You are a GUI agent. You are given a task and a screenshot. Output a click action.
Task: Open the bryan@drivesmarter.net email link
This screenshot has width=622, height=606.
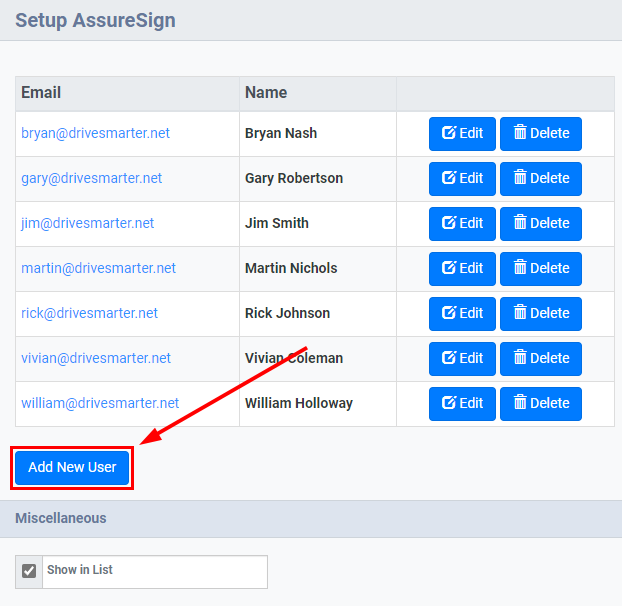coord(95,133)
